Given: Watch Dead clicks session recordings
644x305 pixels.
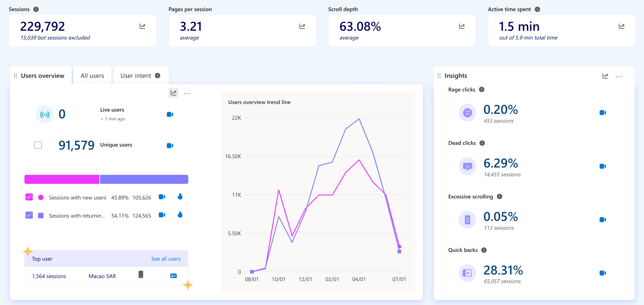Looking at the screenshot, I should (x=603, y=166).
